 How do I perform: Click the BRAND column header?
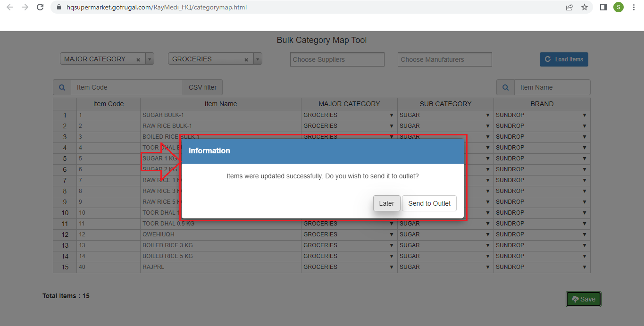click(542, 104)
